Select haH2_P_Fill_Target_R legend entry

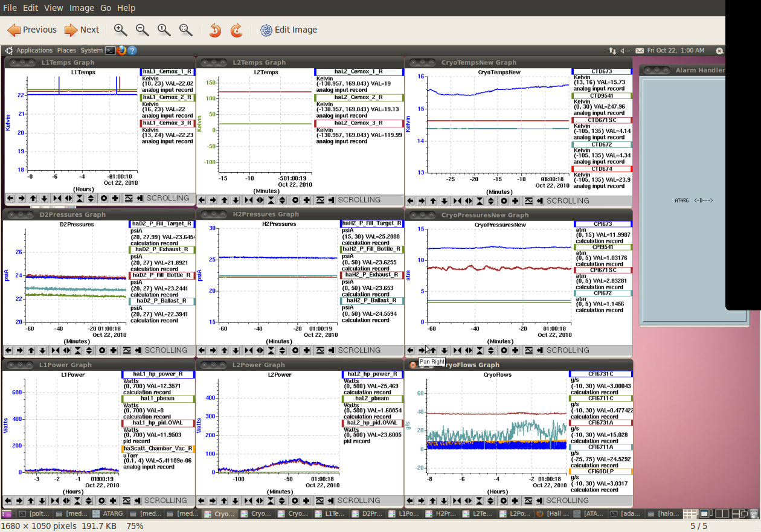coord(372,223)
